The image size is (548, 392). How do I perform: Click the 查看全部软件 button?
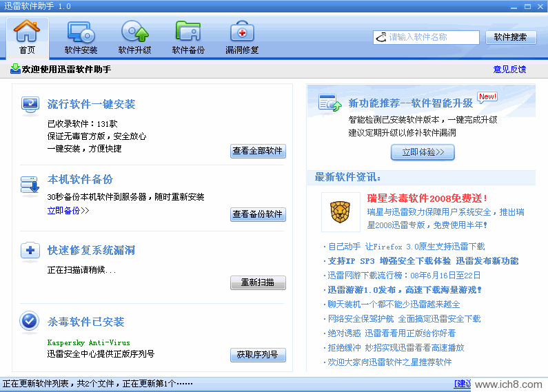pos(258,151)
